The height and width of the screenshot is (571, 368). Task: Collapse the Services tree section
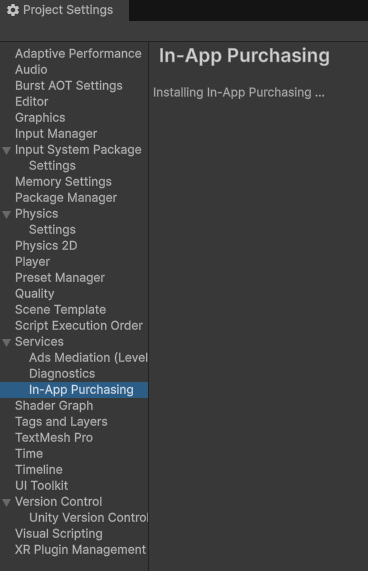(x=7, y=342)
